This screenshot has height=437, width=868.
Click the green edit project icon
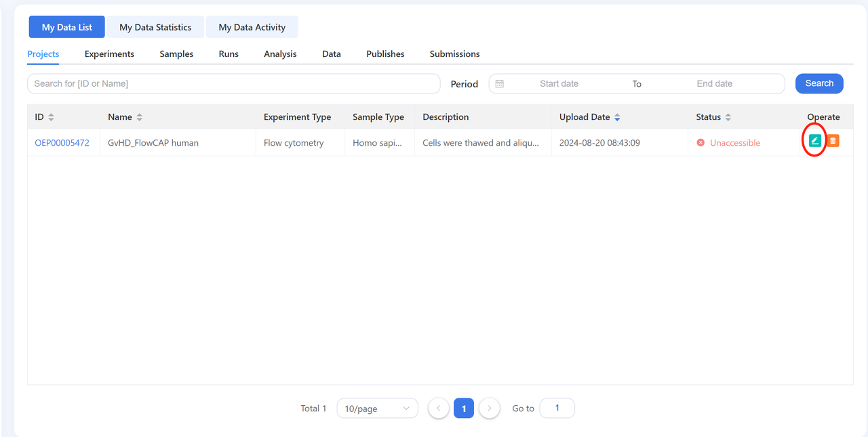point(815,141)
